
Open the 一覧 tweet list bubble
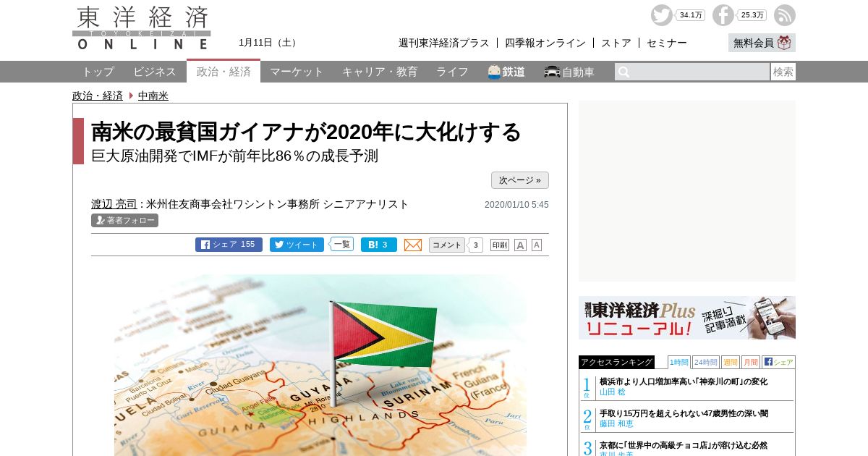tap(342, 245)
